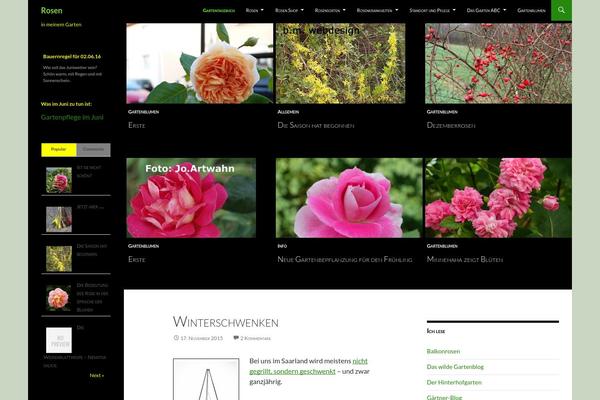Expand the Rosen menu dropdown arrow
Screen dimensions: 600x400
[262, 10]
